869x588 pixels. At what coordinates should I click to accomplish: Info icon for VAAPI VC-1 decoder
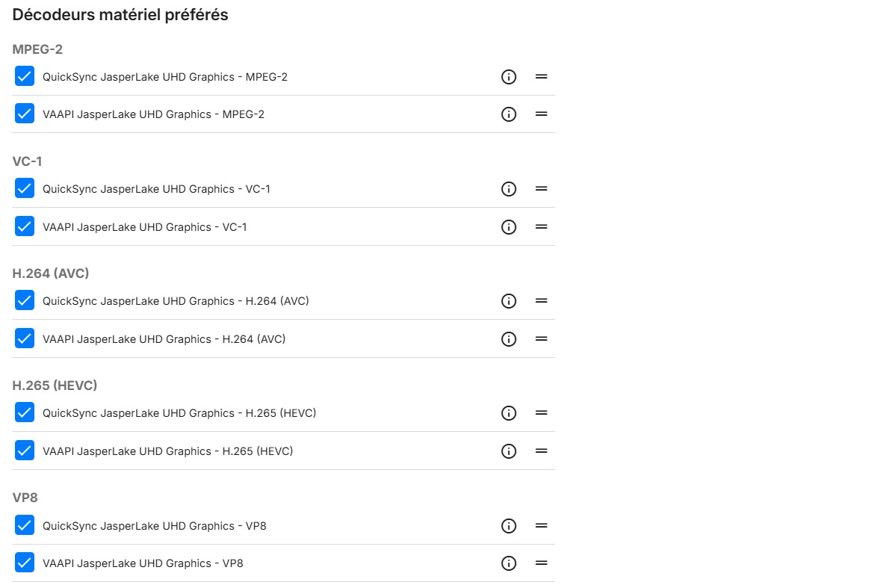tap(509, 226)
